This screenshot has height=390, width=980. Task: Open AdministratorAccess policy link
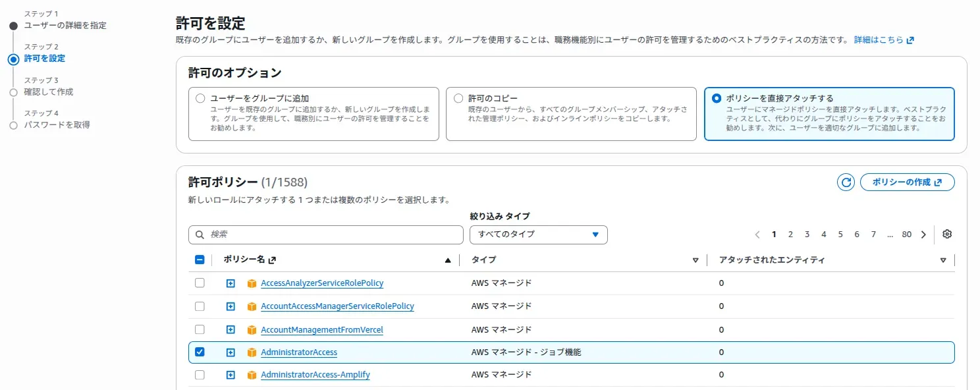[299, 352]
